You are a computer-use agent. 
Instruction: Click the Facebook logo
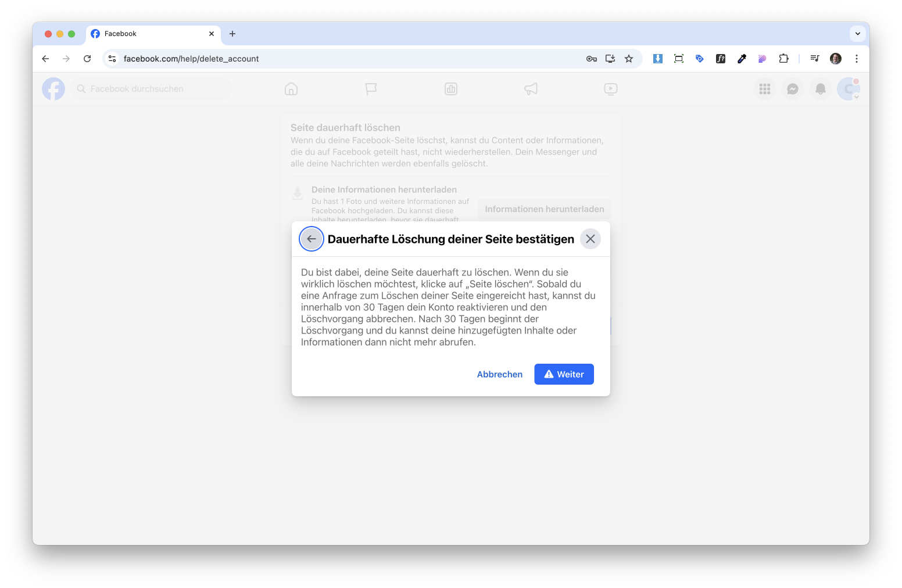tap(53, 89)
